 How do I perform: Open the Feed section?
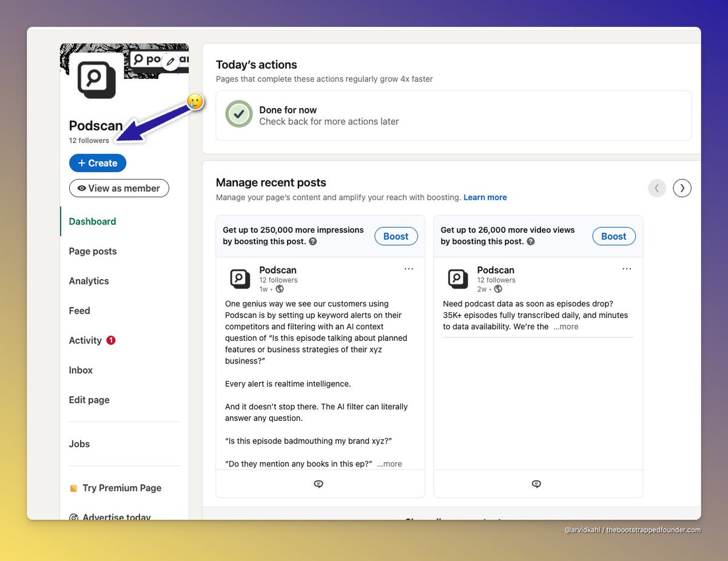79,311
